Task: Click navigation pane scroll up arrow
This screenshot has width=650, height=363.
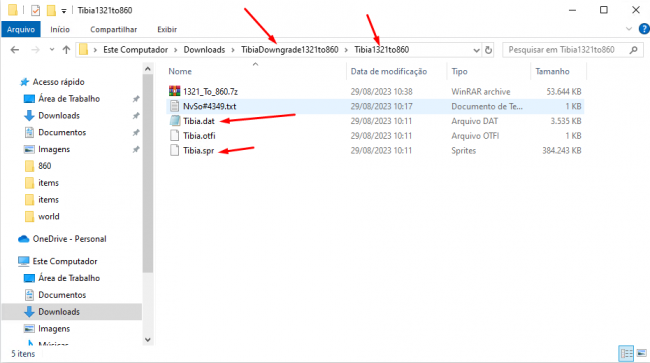Action: [148, 69]
